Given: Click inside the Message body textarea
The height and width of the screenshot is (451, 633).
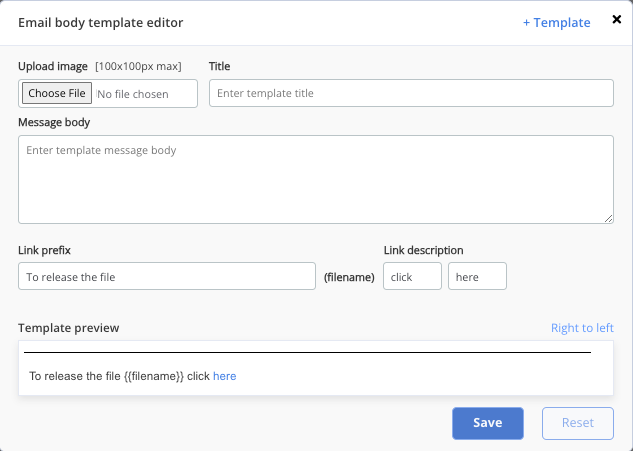Looking at the screenshot, I should tap(316, 179).
